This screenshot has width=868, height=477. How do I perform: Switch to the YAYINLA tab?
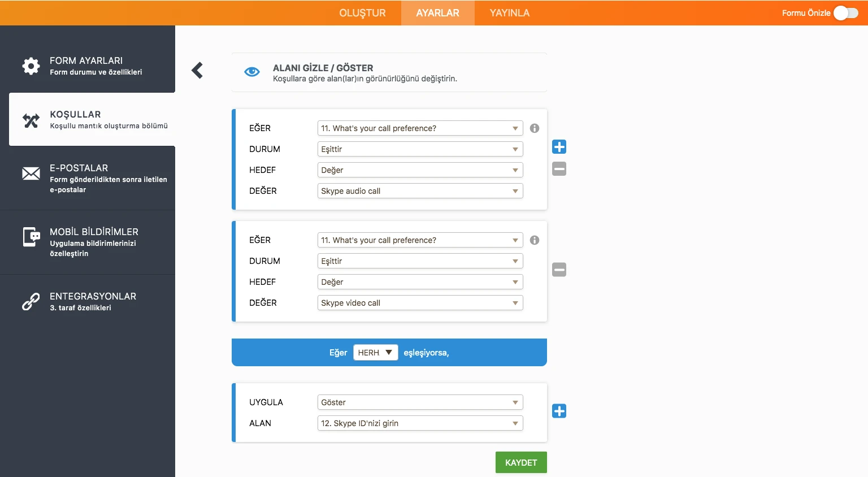click(x=509, y=13)
